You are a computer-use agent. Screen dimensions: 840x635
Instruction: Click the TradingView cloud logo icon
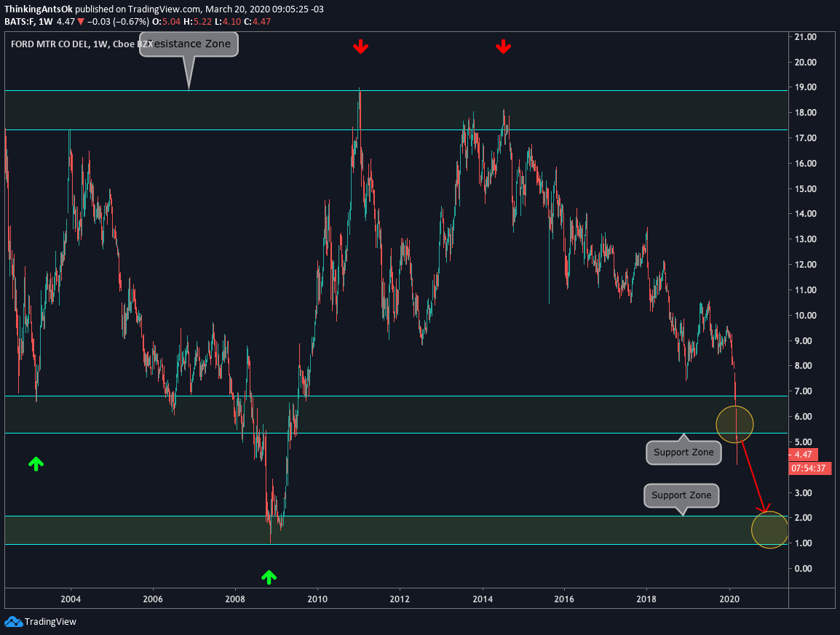tap(13, 622)
